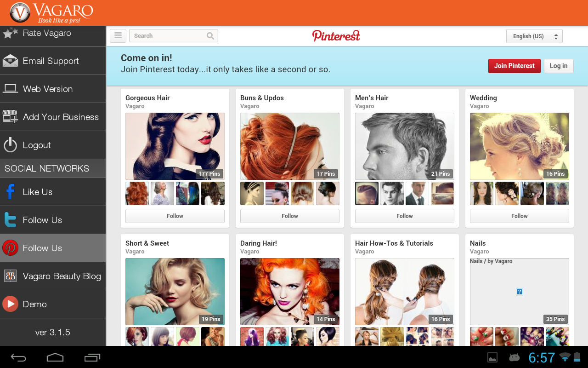The width and height of the screenshot is (588, 368).
Task: Open Hair How-Tos & Tutorials cover image
Action: click(x=405, y=292)
